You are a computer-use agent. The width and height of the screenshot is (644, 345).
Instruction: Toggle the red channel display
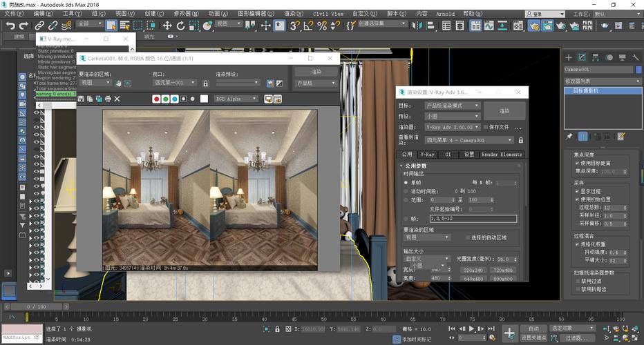point(157,99)
